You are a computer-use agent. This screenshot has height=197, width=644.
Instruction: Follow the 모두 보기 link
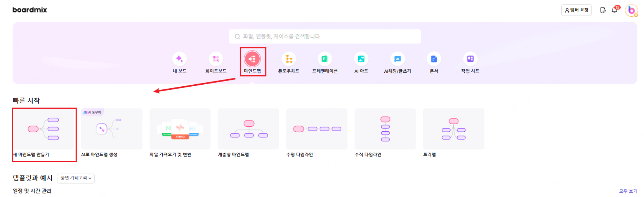(x=628, y=191)
